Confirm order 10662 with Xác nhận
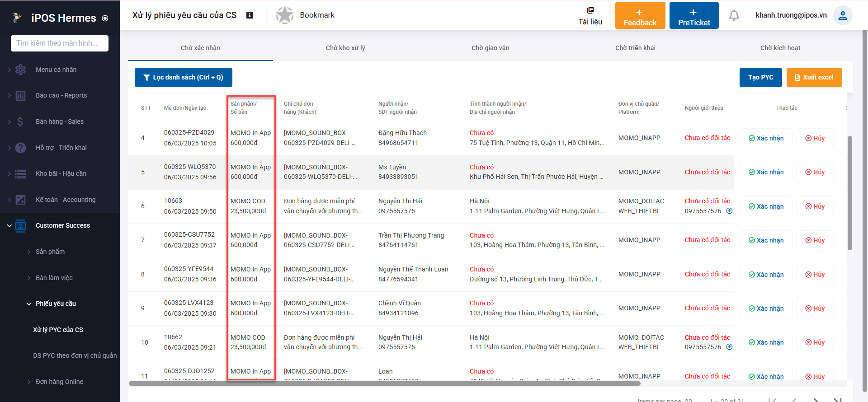Screen dimensions: 868x402 (x=766, y=342)
